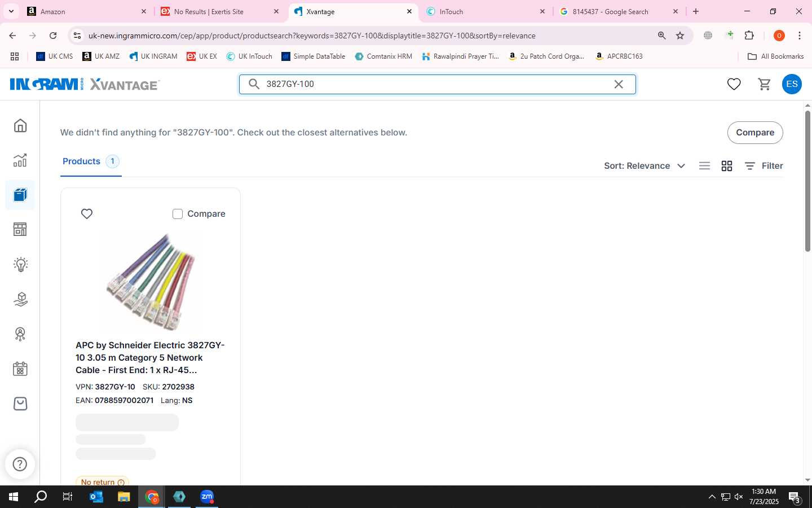Open Outlook from the taskbar
This screenshot has height=508, width=812.
pyautogui.click(x=96, y=497)
